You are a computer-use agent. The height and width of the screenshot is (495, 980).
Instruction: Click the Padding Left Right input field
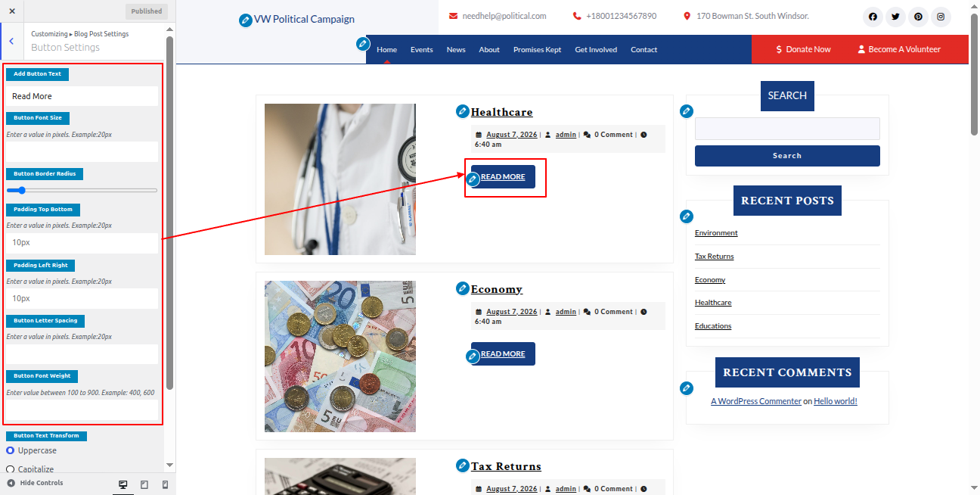[x=82, y=298]
